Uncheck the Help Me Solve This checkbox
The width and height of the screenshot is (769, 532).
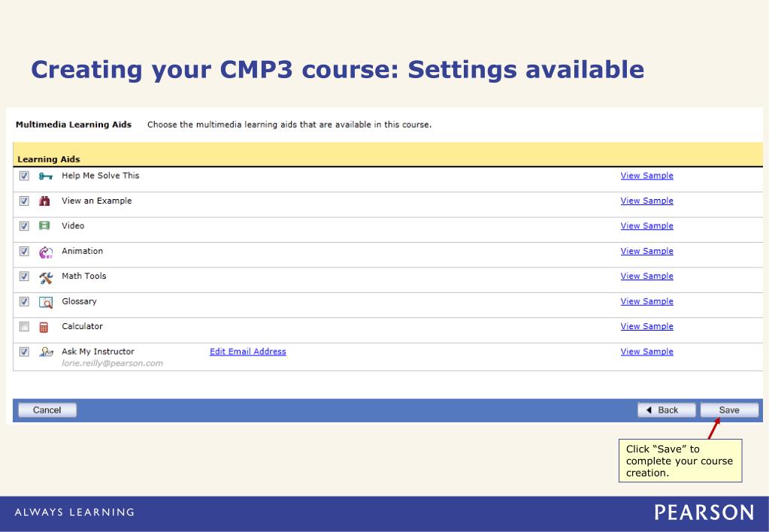coord(24,176)
